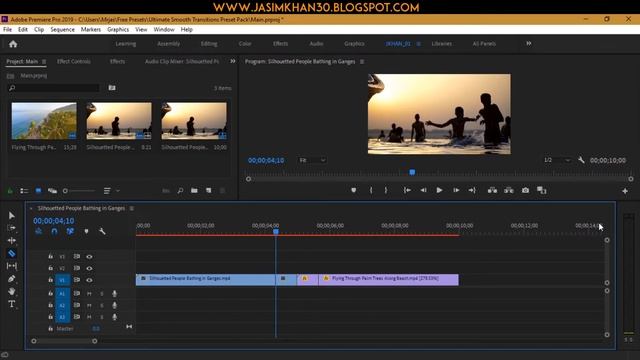The width and height of the screenshot is (640, 360).
Task: Open the timeline sequence panel menu
Action: point(131,208)
